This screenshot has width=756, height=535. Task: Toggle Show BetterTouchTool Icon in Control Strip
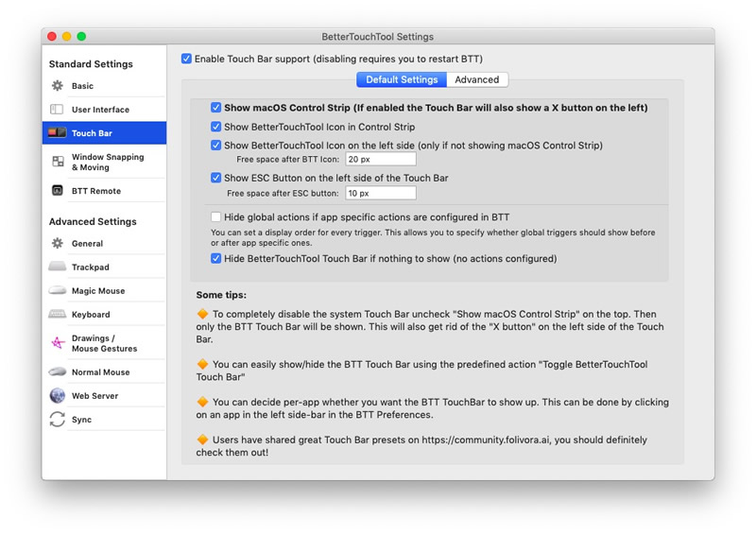click(x=216, y=127)
